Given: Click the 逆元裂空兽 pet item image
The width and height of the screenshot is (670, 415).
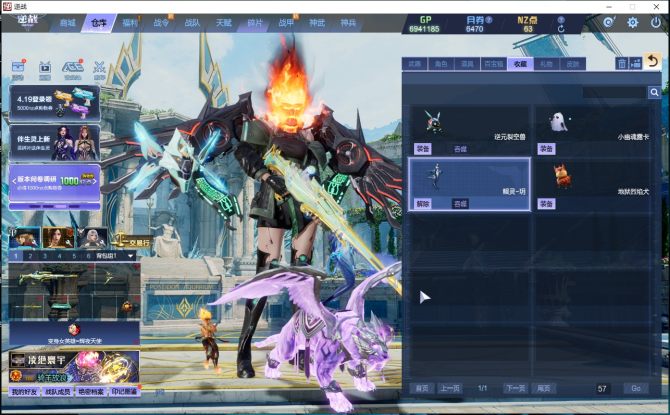Looking at the screenshot, I should click(433, 121).
